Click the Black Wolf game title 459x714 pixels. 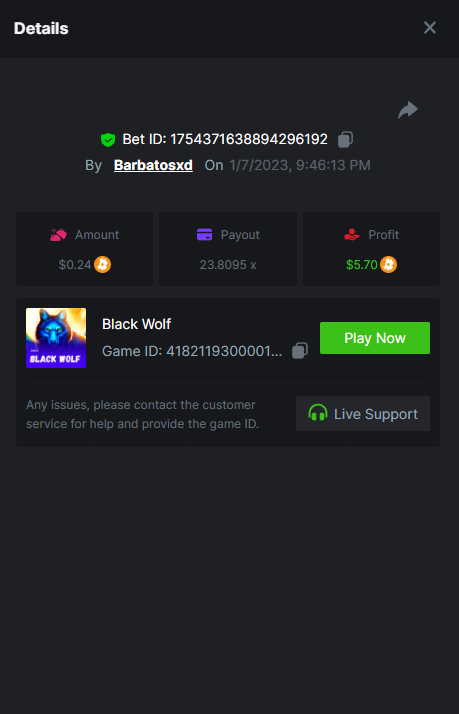(x=137, y=324)
